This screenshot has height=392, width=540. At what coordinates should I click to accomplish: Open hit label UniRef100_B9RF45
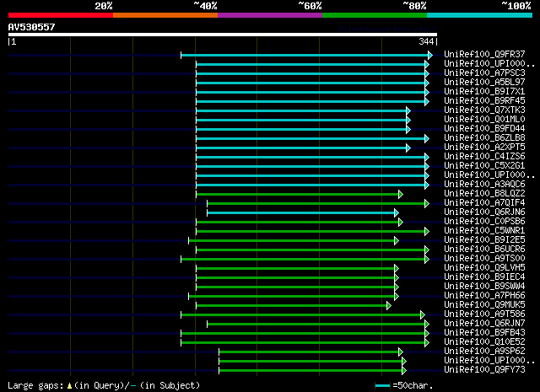(484, 100)
